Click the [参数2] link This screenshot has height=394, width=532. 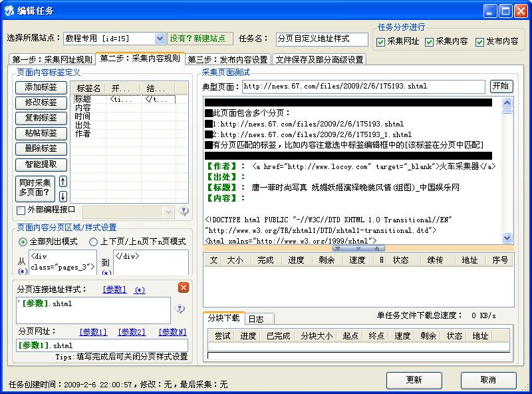click(x=132, y=332)
